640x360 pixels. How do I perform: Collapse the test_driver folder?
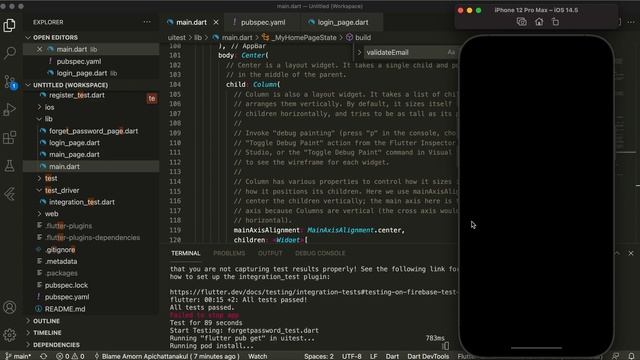coord(62,191)
